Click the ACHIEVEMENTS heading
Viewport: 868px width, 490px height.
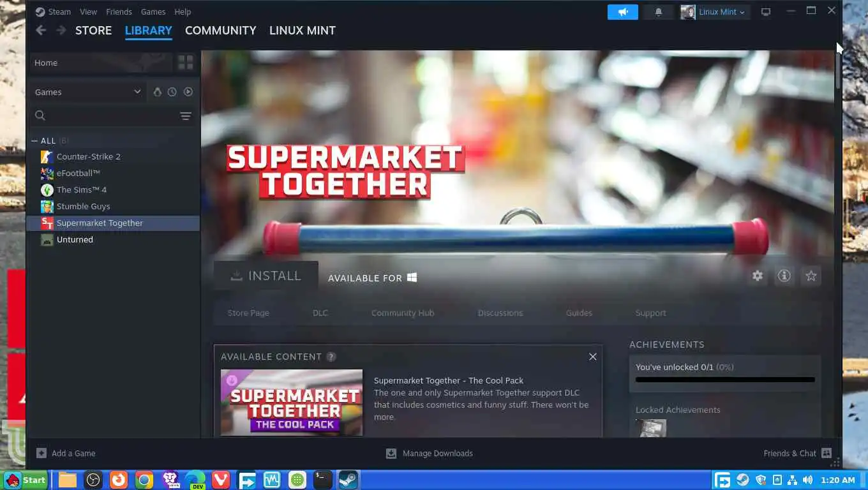(667, 345)
